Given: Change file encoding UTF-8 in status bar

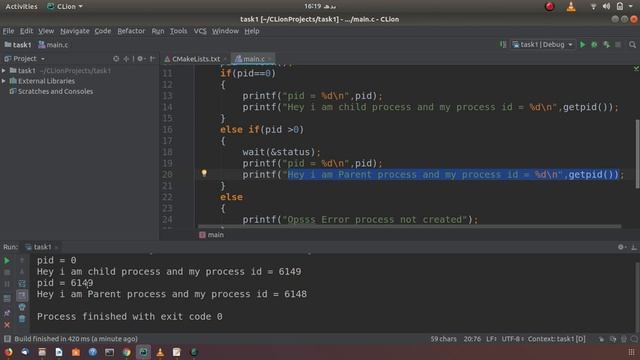Looking at the screenshot, I should pyautogui.click(x=512, y=339).
